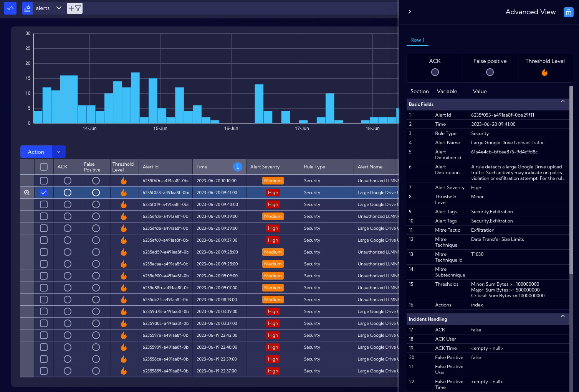Click the flame icon for alert 6235dc2f
The width and height of the screenshot is (579, 392).
124,300
